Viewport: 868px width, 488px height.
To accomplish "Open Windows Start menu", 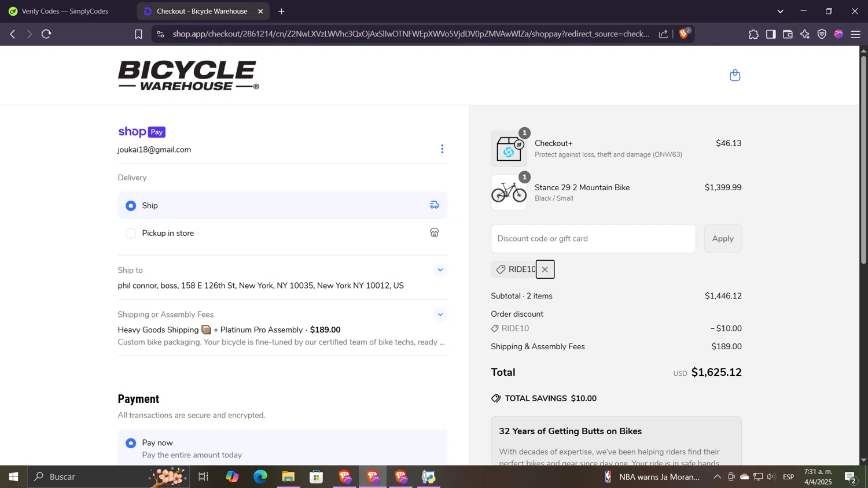I will coord(13,477).
